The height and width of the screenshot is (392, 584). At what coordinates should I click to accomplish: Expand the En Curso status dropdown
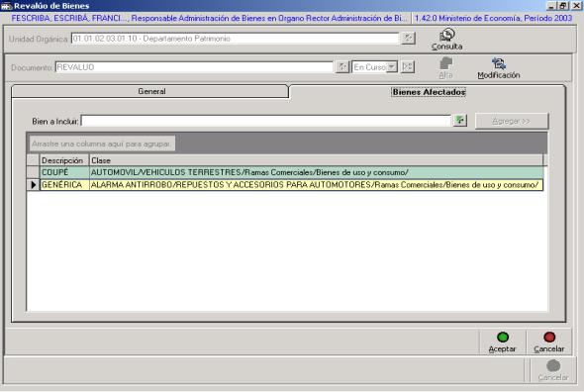[391, 67]
